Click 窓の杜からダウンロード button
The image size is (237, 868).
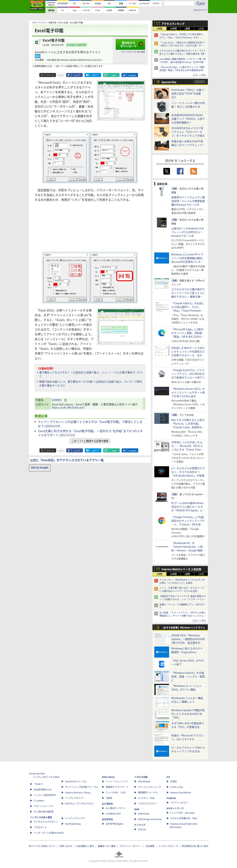coord(130,44)
